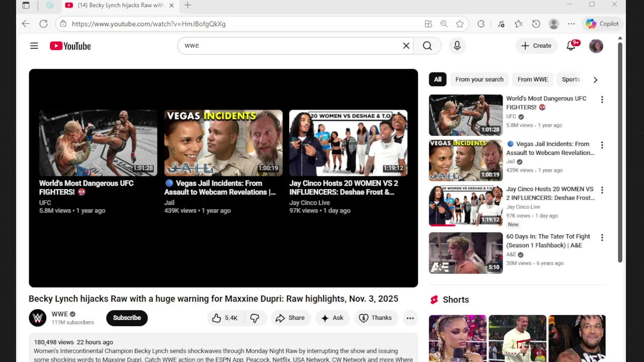Open the account avatar menu

coord(596,46)
